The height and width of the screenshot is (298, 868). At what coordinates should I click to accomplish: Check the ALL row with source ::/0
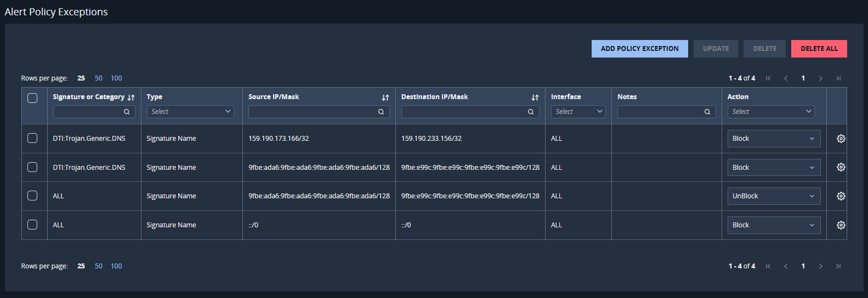(x=32, y=225)
